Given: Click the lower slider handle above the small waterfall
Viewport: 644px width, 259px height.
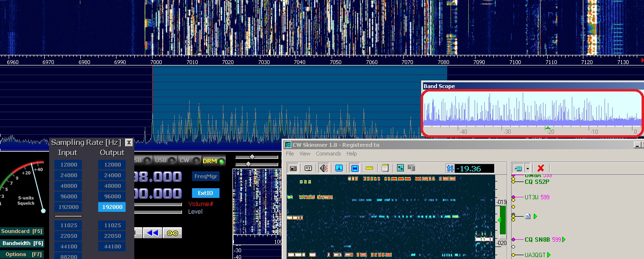Looking at the screenshot, I should [x=248, y=164].
